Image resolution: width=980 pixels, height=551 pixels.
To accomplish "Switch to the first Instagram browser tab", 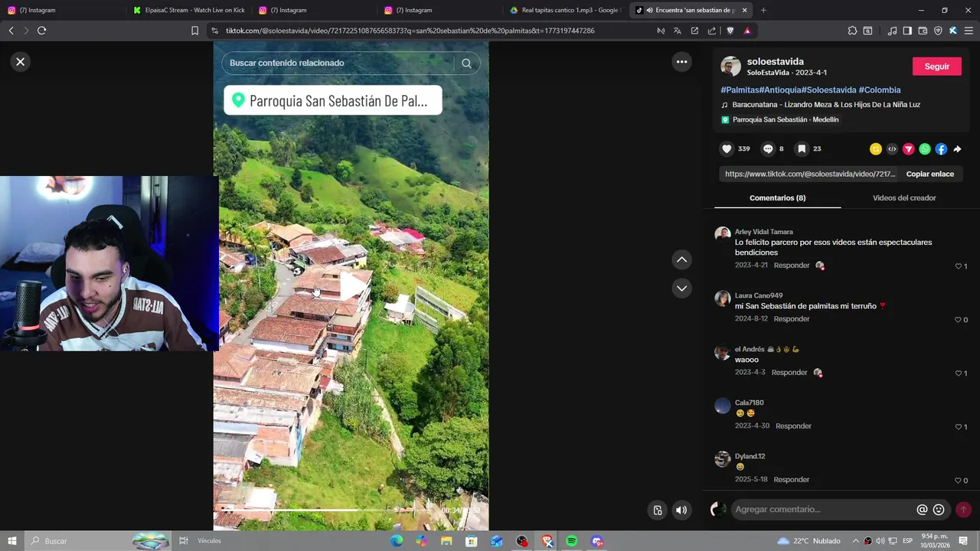I will [x=63, y=10].
